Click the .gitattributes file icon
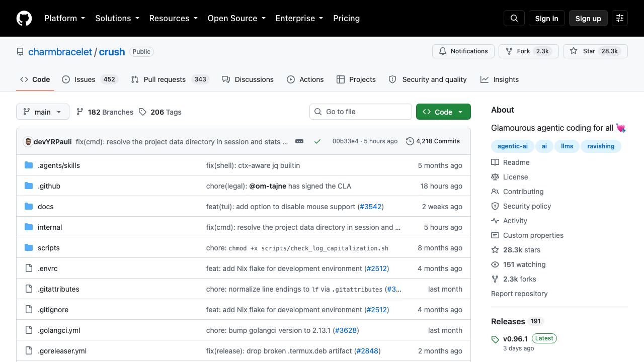Viewport: 644px width, 362px height. pos(29,289)
